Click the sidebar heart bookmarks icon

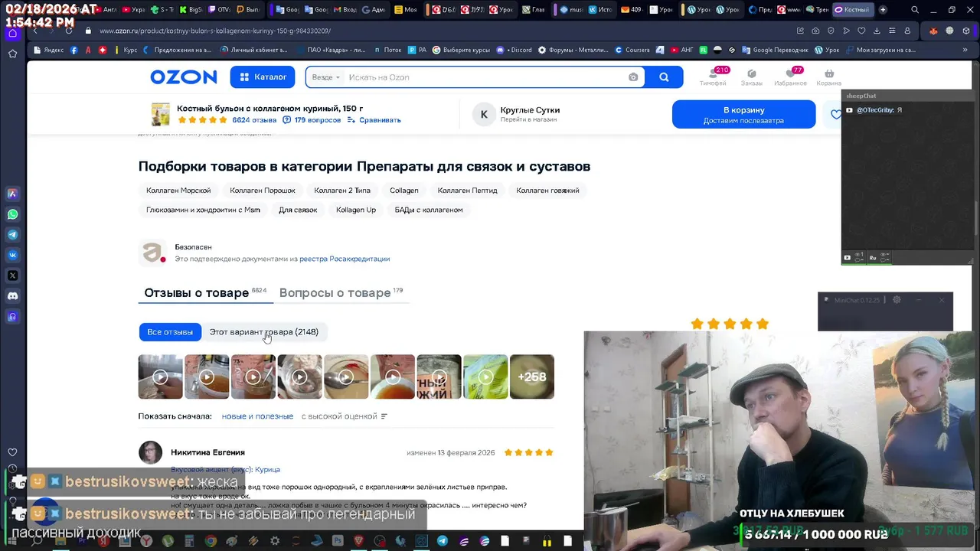12,452
